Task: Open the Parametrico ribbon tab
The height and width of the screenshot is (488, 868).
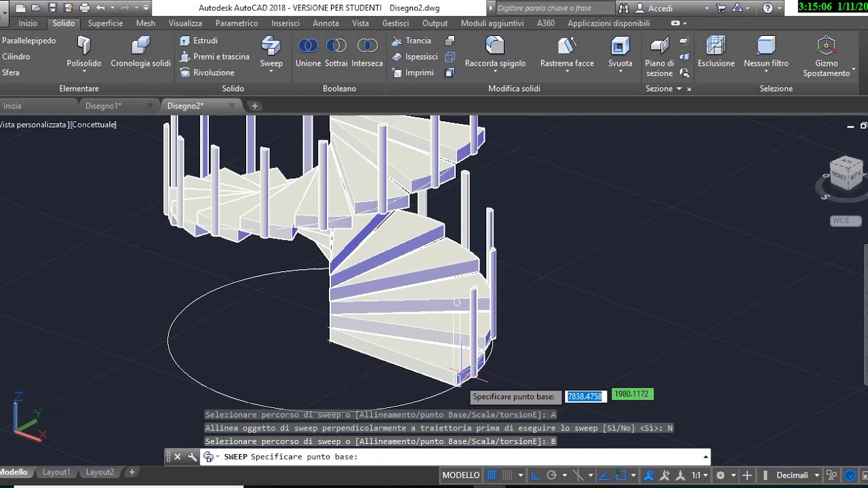Action: (237, 23)
